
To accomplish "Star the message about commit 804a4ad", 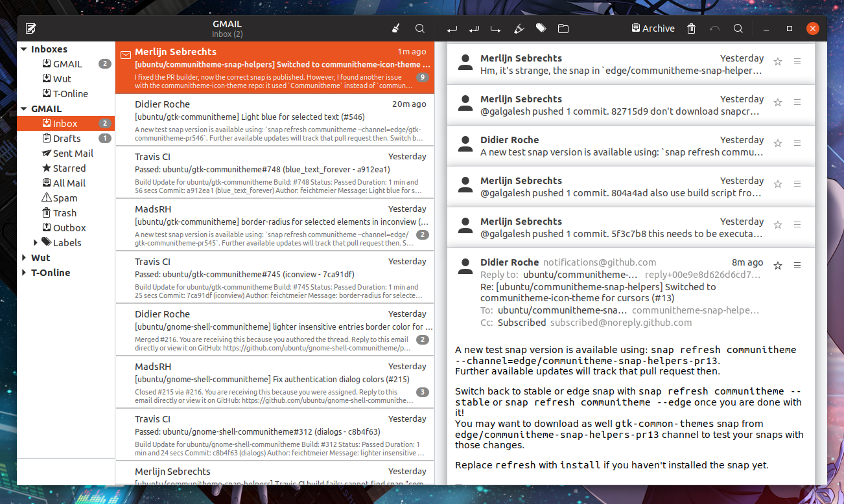I will [x=778, y=184].
